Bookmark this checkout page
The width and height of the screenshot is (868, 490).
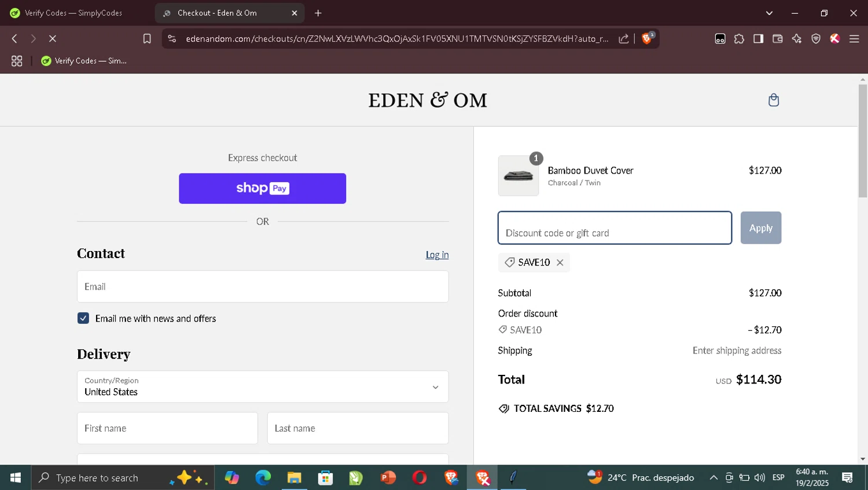[x=147, y=39]
